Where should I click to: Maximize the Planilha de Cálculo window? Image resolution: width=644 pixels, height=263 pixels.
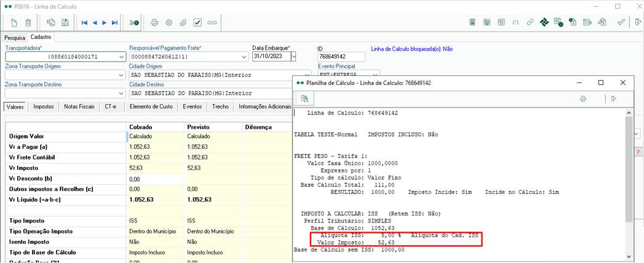(601, 83)
